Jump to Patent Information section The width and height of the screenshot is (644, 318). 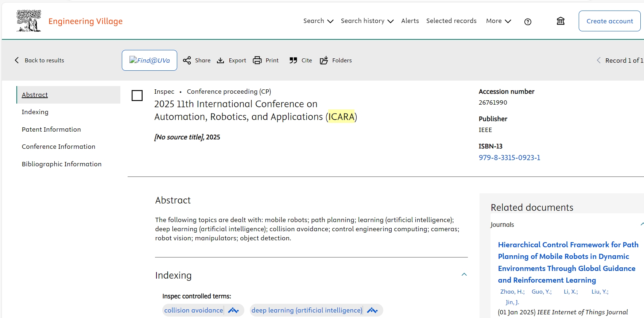(51, 129)
